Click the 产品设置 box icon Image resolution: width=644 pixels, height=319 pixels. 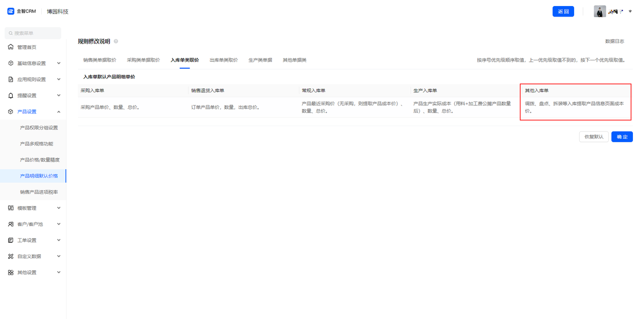pyautogui.click(x=11, y=112)
